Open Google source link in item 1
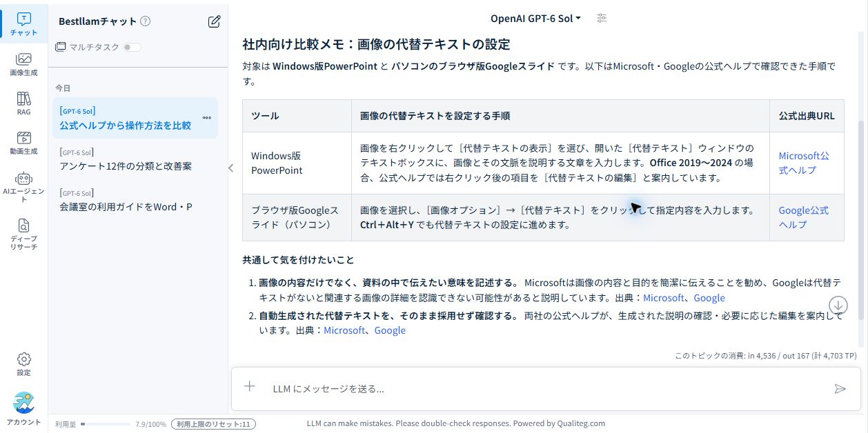The width and height of the screenshot is (868, 433). pos(709,298)
